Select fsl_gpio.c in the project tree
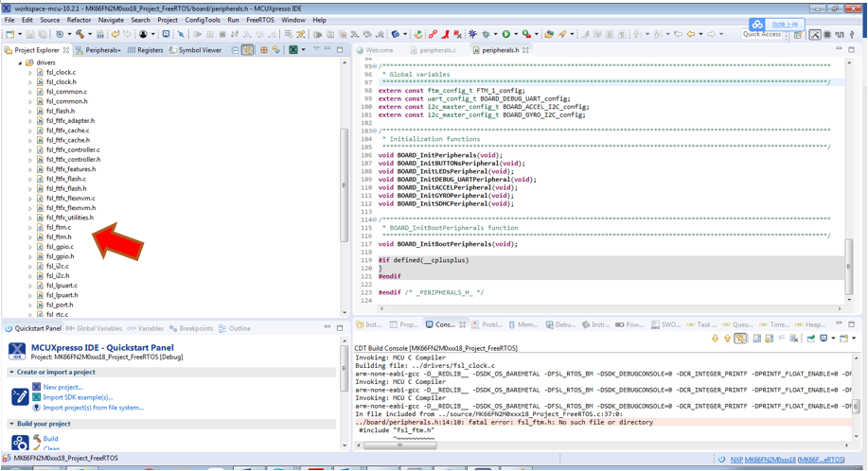868x471 pixels. click(x=60, y=247)
